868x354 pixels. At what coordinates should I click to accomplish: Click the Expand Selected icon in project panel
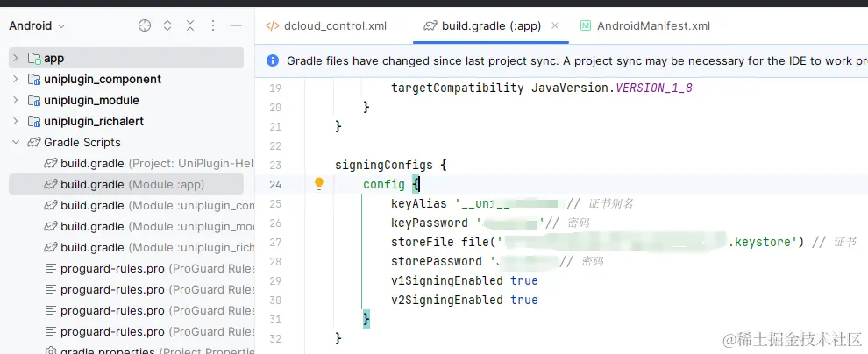(167, 26)
